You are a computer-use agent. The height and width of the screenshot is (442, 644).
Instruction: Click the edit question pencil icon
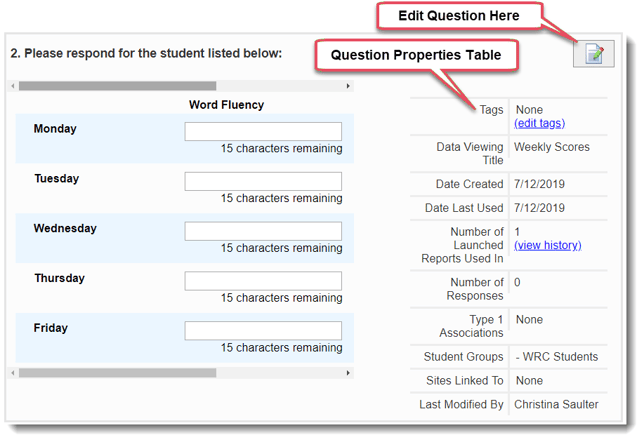[593, 54]
